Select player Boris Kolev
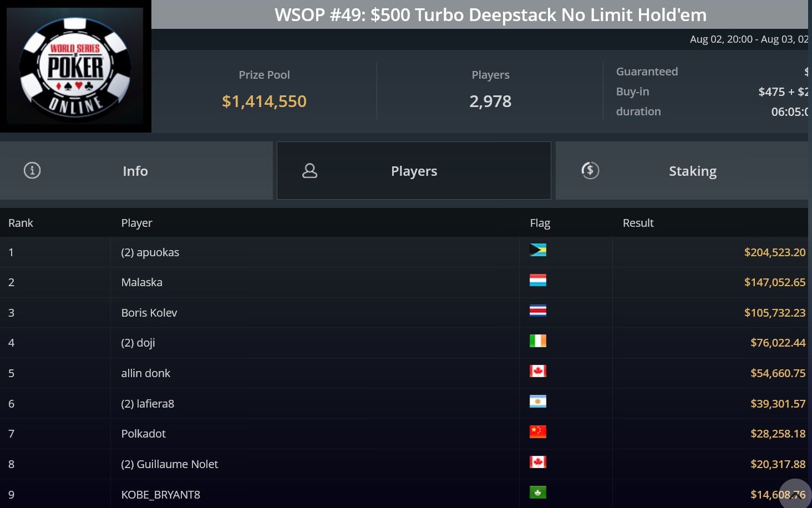Image resolution: width=812 pixels, height=508 pixels. point(149,313)
